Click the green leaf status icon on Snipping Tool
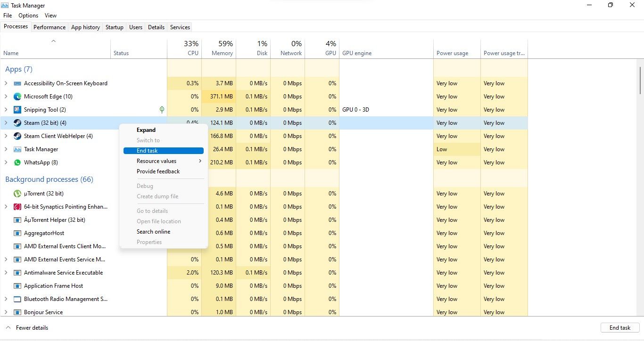The image size is (644, 341). (162, 110)
